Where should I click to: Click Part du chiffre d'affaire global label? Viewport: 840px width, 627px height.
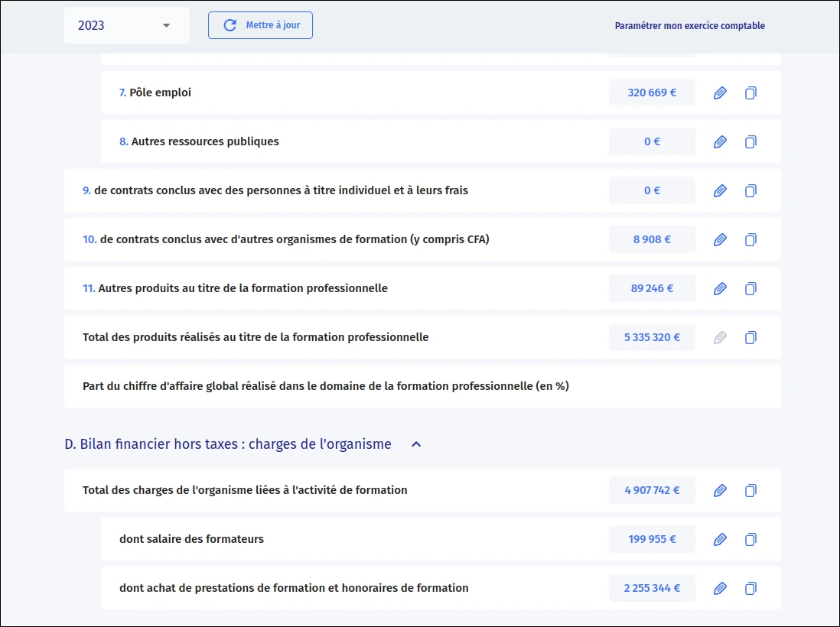(x=326, y=386)
